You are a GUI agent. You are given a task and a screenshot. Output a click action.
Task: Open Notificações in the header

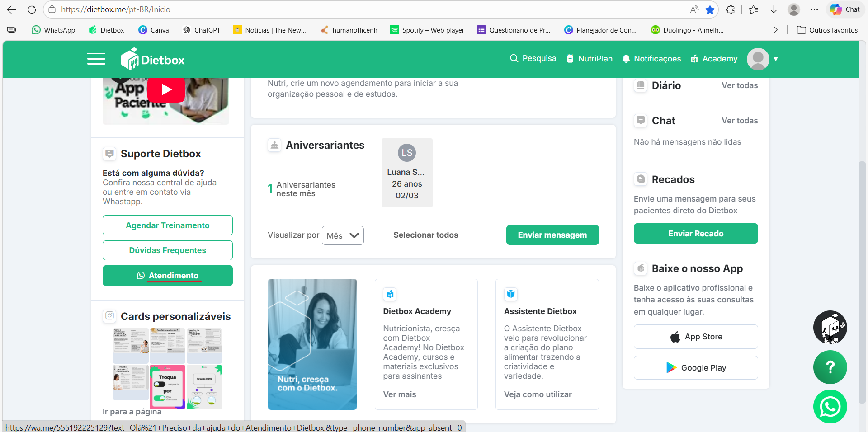(651, 59)
